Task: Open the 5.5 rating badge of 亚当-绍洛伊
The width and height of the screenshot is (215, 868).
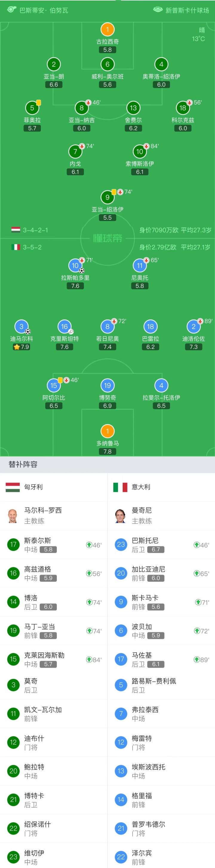Action: point(107,218)
